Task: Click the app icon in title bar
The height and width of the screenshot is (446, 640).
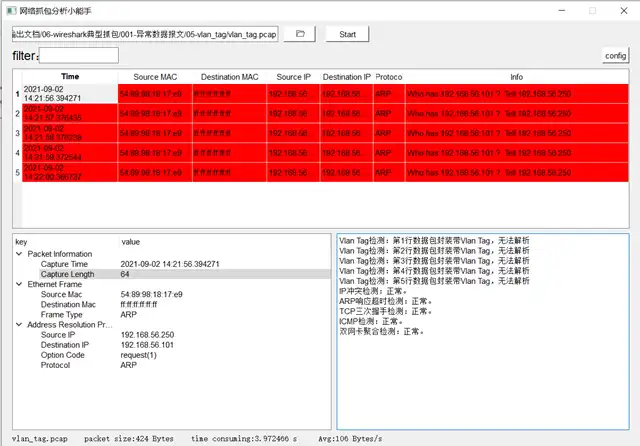Action: pyautogui.click(x=10, y=9)
